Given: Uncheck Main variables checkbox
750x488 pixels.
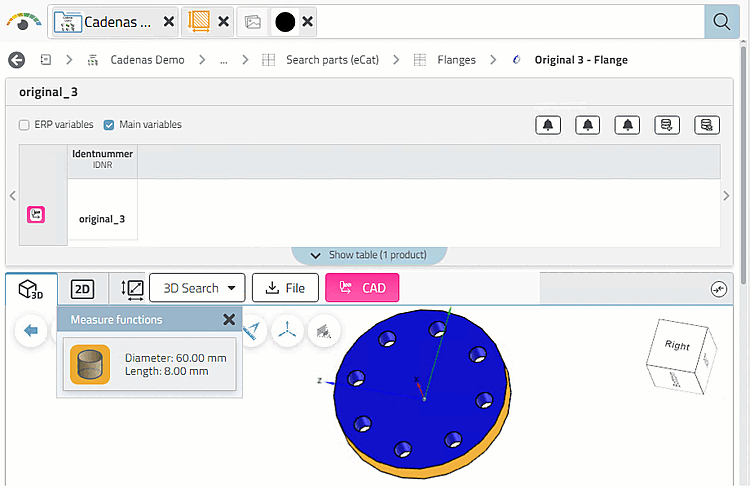Looking at the screenshot, I should (x=109, y=125).
